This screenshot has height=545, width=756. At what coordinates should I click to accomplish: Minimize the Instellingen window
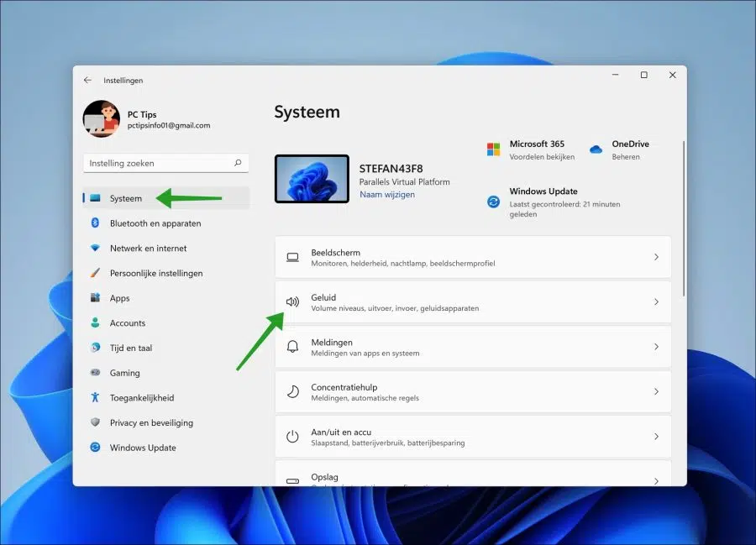click(x=616, y=75)
